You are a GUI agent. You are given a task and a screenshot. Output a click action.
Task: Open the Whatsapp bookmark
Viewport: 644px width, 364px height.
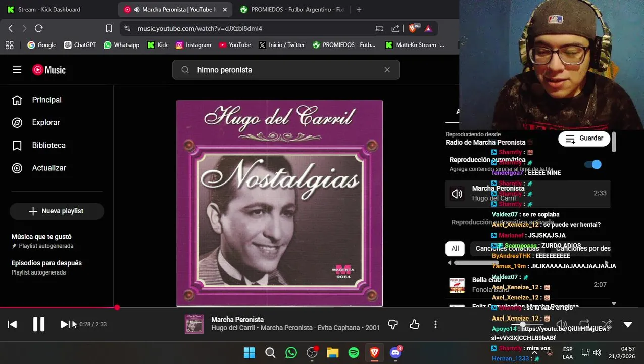pos(121,45)
